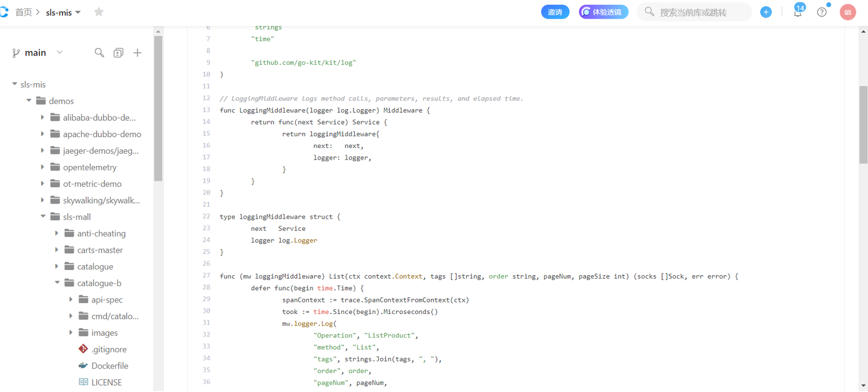
Task: Expand the cmd/catalo... folder
Action: click(71, 316)
